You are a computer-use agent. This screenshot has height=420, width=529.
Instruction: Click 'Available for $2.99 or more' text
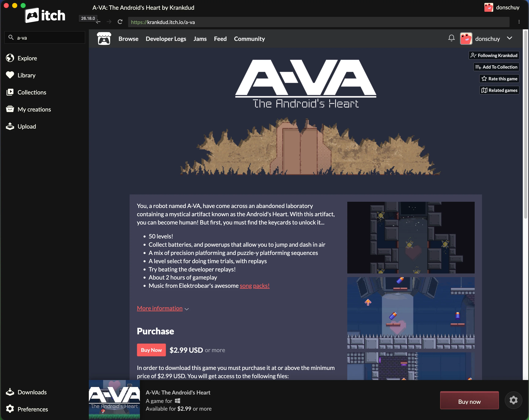click(x=179, y=408)
